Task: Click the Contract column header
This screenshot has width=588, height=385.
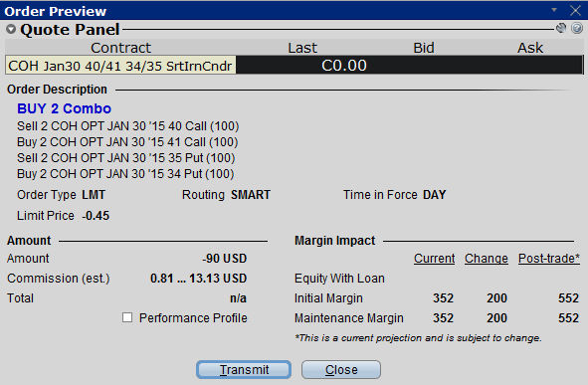Action: (120, 48)
